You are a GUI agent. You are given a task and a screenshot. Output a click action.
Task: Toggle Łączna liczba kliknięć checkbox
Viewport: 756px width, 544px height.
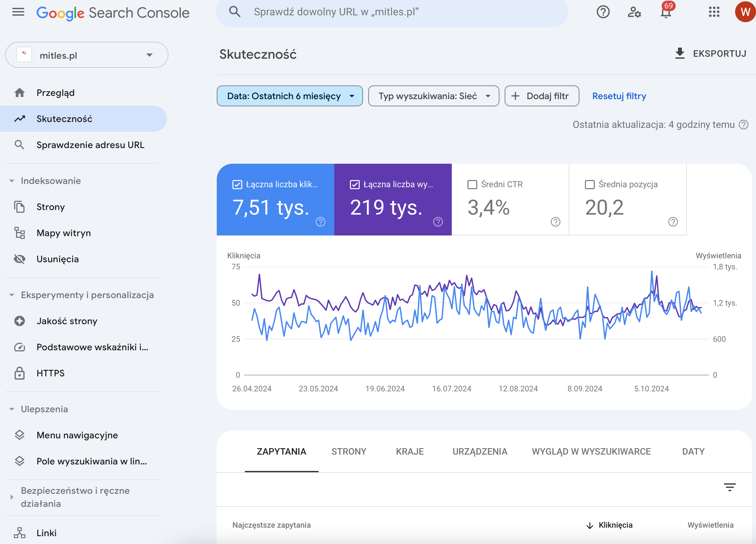pyautogui.click(x=237, y=184)
